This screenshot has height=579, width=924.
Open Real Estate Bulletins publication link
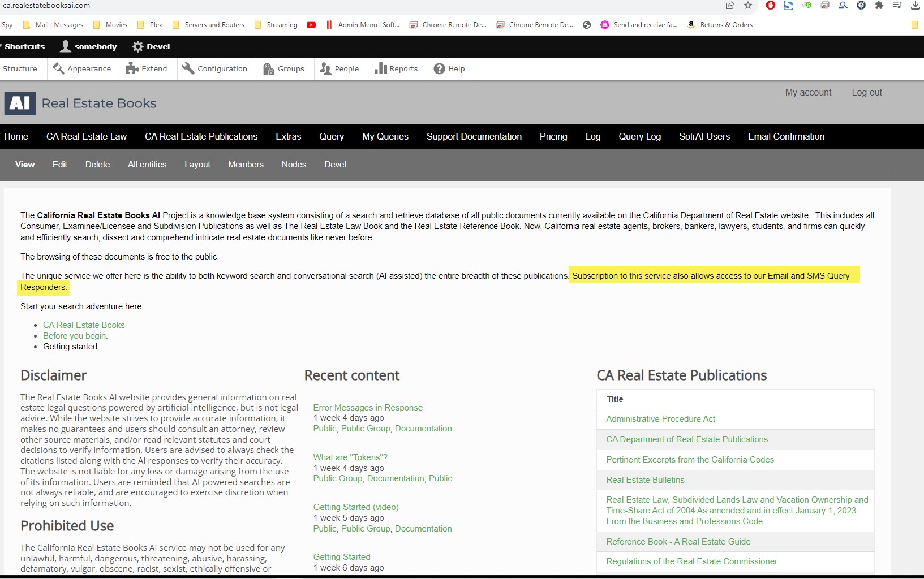[645, 480]
